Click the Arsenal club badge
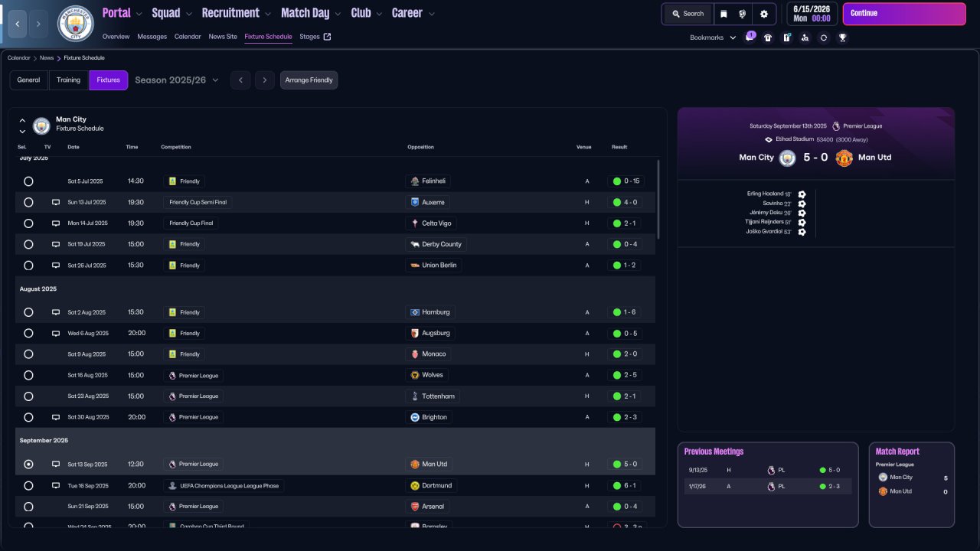Image resolution: width=980 pixels, height=551 pixels. [415, 507]
